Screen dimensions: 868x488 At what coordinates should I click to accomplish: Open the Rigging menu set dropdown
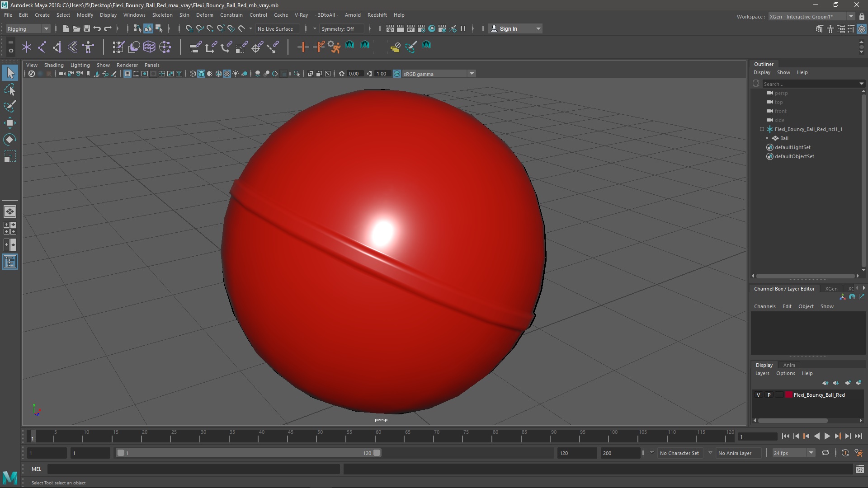click(x=28, y=28)
